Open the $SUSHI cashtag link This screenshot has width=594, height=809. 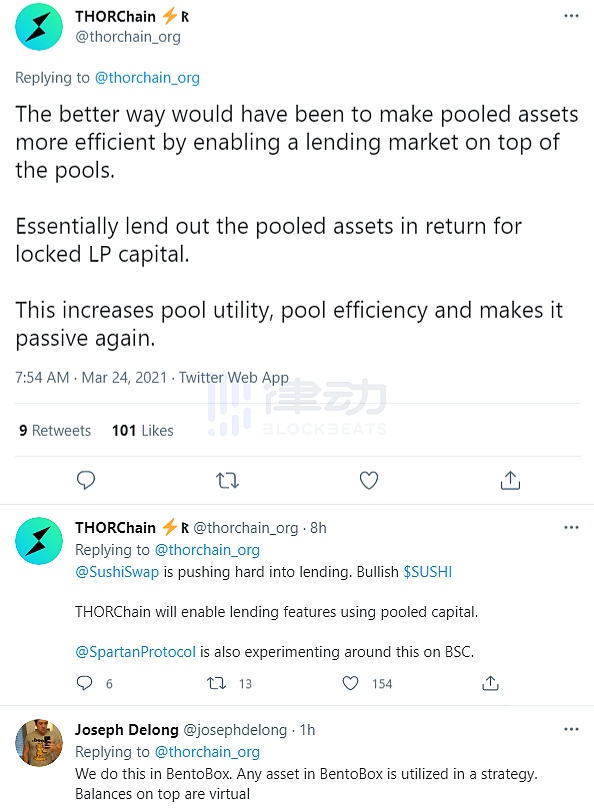coord(427,572)
